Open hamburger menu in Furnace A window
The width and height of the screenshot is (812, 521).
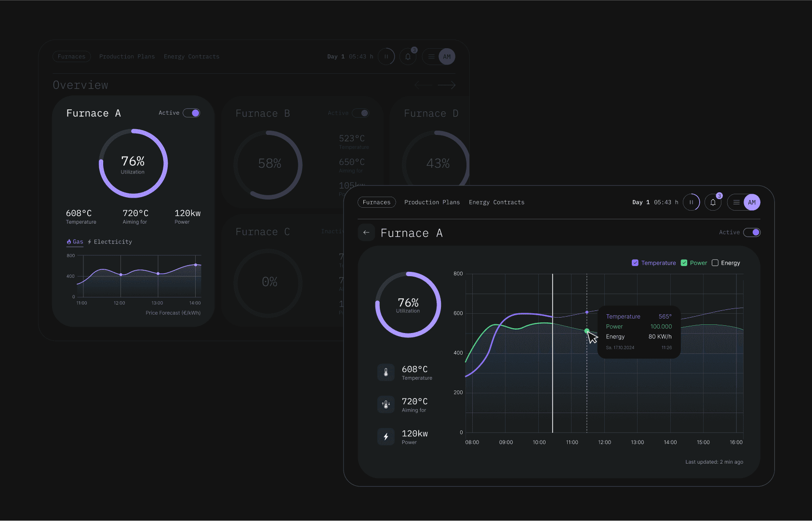pyautogui.click(x=736, y=202)
